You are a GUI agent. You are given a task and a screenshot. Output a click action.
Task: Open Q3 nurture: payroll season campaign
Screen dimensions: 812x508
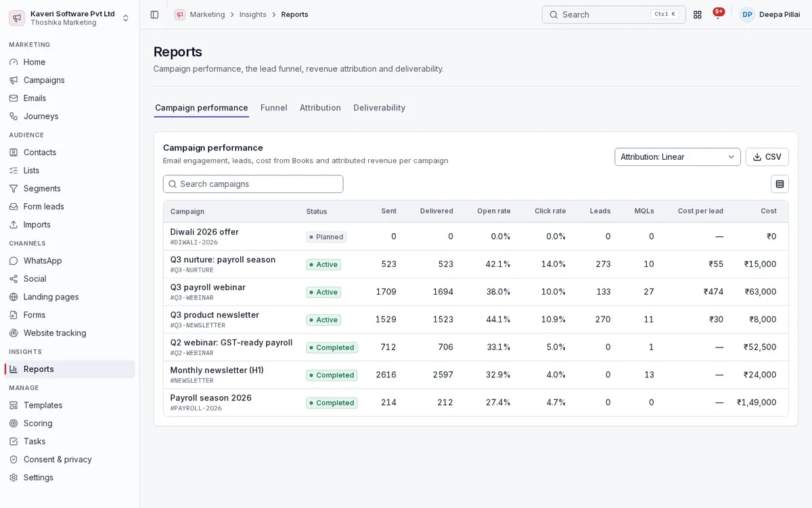pos(223,259)
